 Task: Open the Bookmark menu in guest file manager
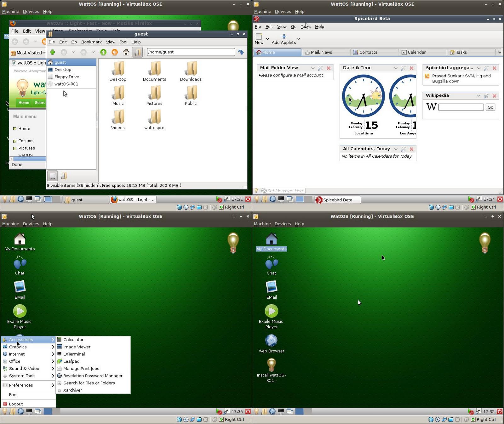[91, 42]
